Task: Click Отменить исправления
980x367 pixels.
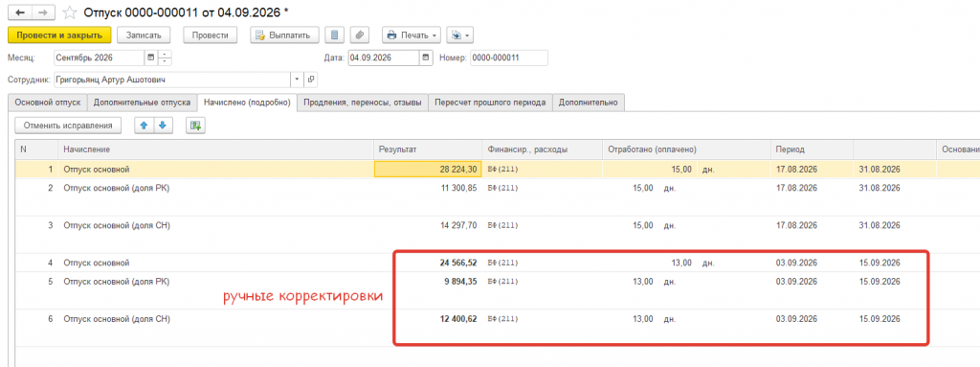Action: pos(68,126)
